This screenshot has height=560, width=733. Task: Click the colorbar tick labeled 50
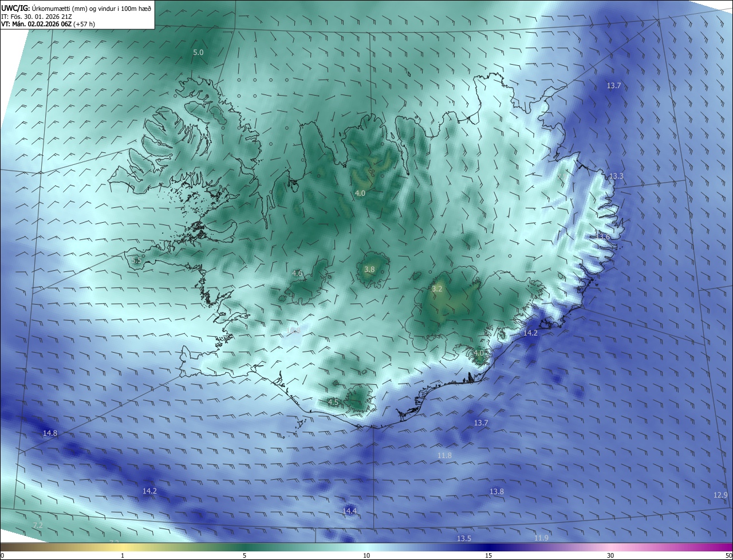pos(728,555)
